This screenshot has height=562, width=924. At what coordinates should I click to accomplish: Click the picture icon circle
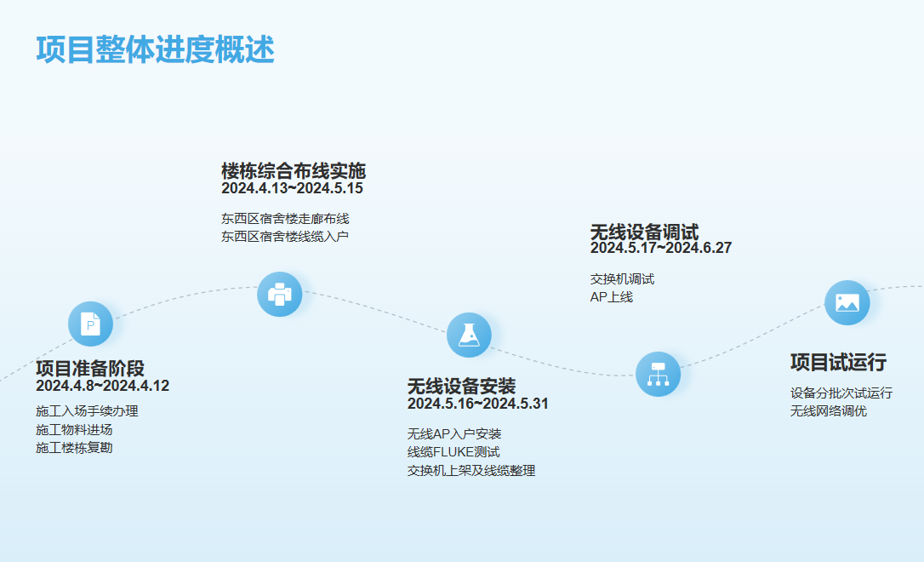click(847, 302)
